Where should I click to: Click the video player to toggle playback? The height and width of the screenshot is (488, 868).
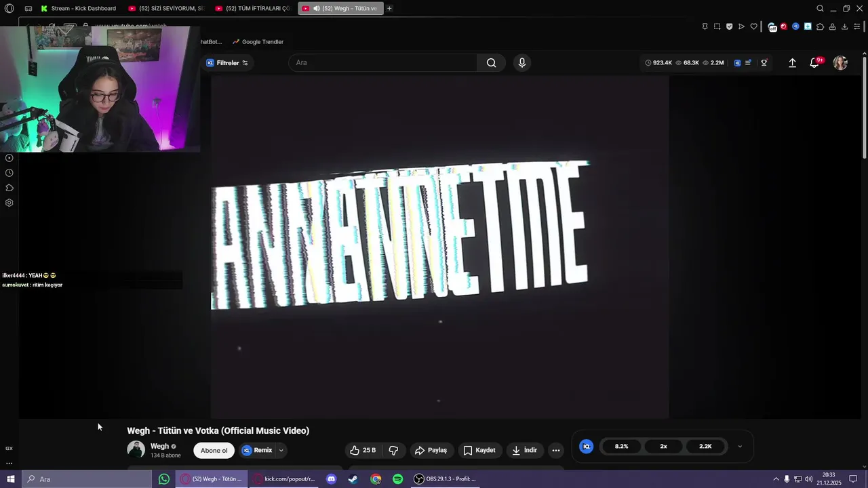point(439,247)
